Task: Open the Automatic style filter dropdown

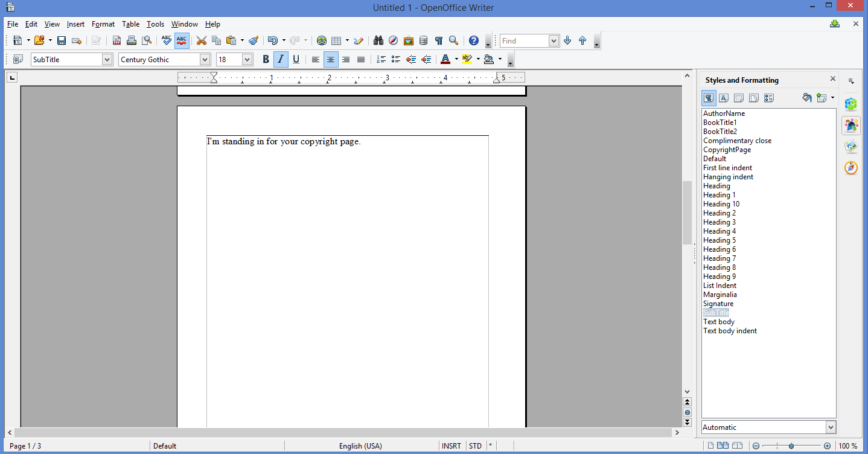Action: [x=831, y=427]
